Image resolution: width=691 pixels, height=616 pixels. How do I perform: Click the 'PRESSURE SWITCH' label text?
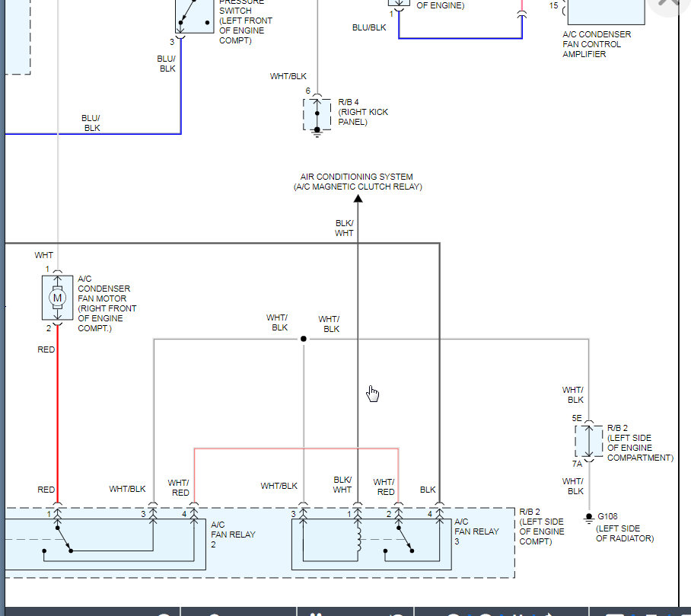click(241, 6)
